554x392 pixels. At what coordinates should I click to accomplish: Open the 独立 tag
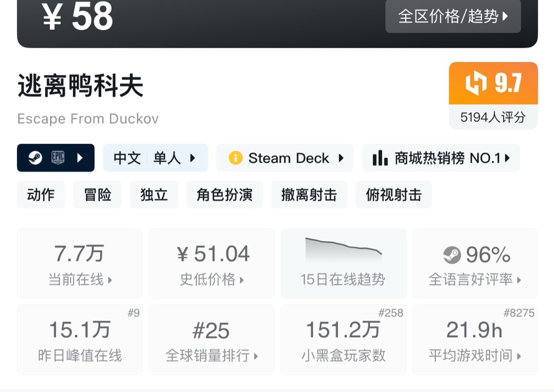pos(154,195)
